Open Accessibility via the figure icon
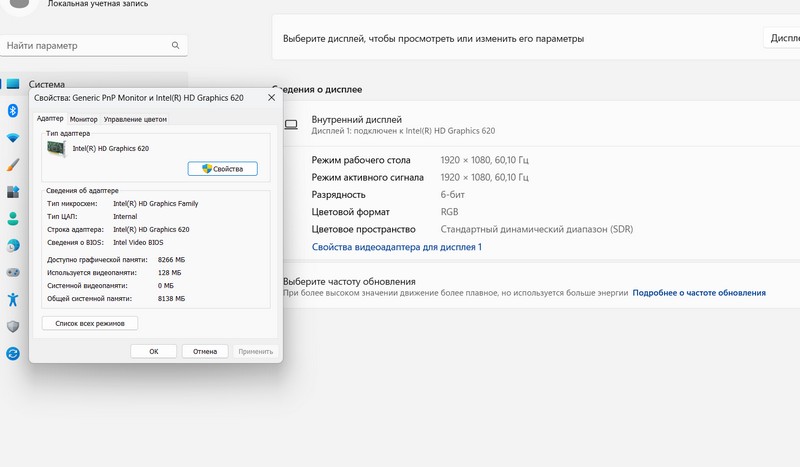 coord(13,299)
